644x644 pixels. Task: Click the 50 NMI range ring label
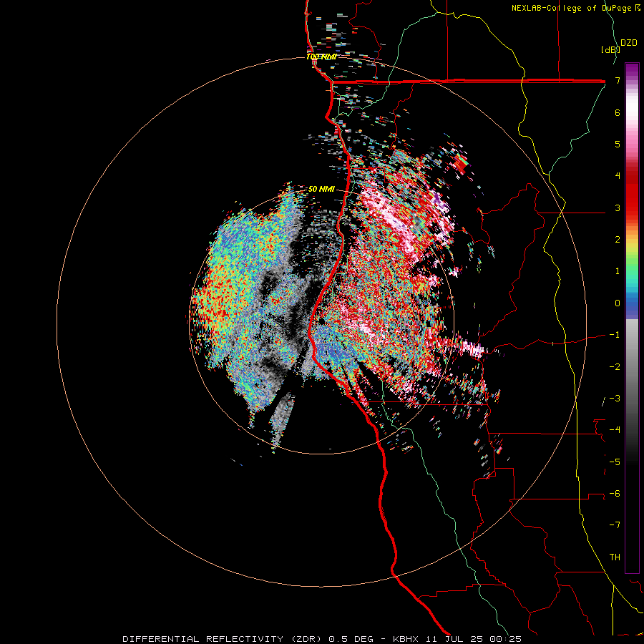[x=321, y=189]
